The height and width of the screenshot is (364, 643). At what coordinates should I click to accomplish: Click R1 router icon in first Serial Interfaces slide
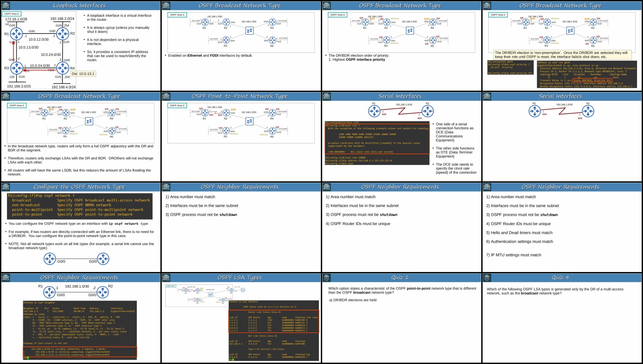pyautogui.click(x=374, y=111)
